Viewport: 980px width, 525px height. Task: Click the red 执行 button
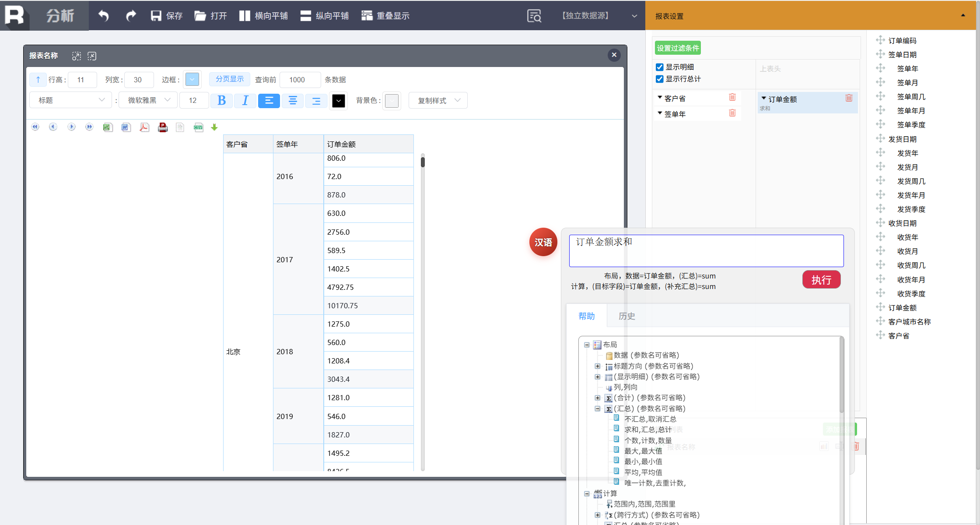(x=821, y=280)
